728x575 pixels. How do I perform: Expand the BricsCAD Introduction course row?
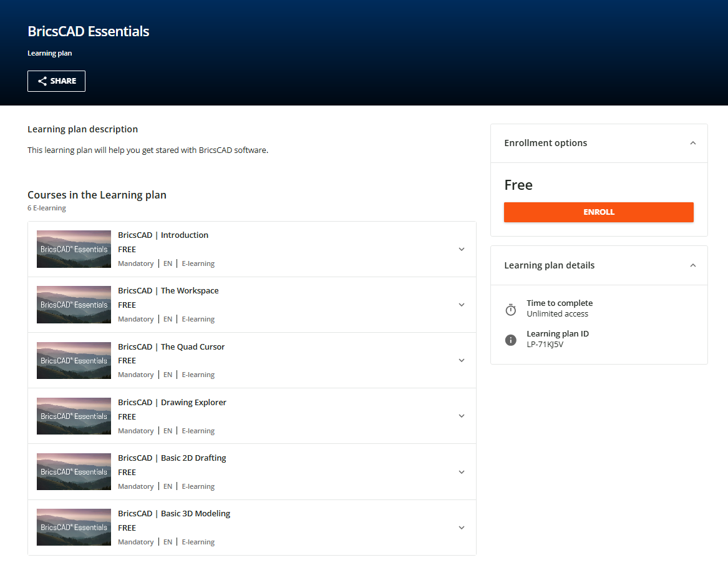pyautogui.click(x=462, y=249)
